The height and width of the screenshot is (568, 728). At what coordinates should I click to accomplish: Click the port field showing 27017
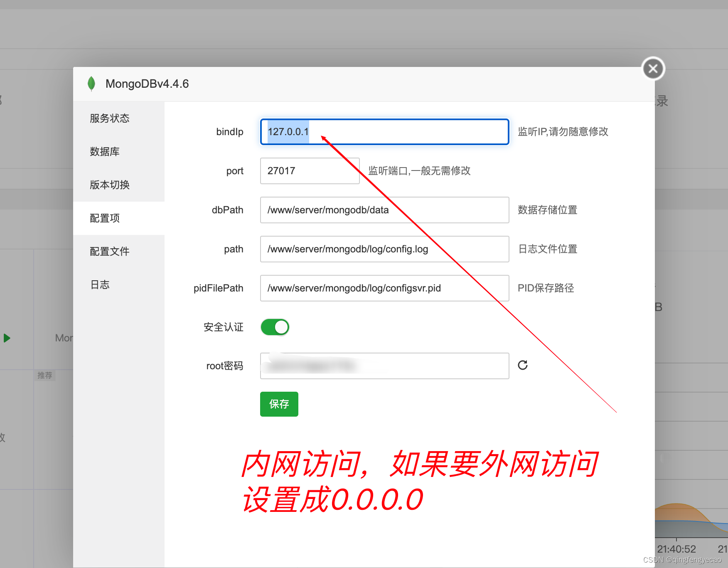[x=310, y=171]
